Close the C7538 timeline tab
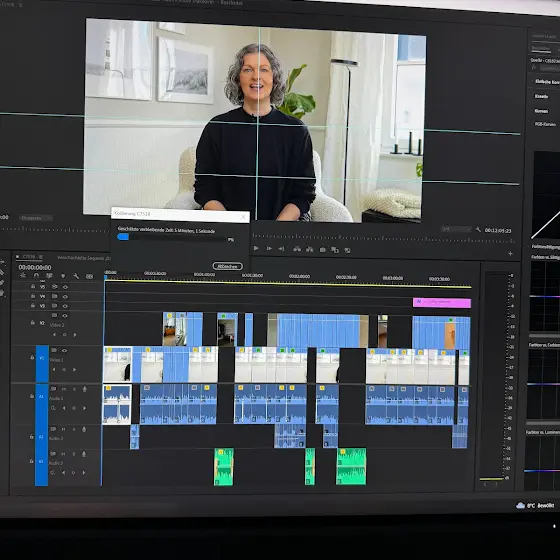560x560 pixels. pos(17,256)
